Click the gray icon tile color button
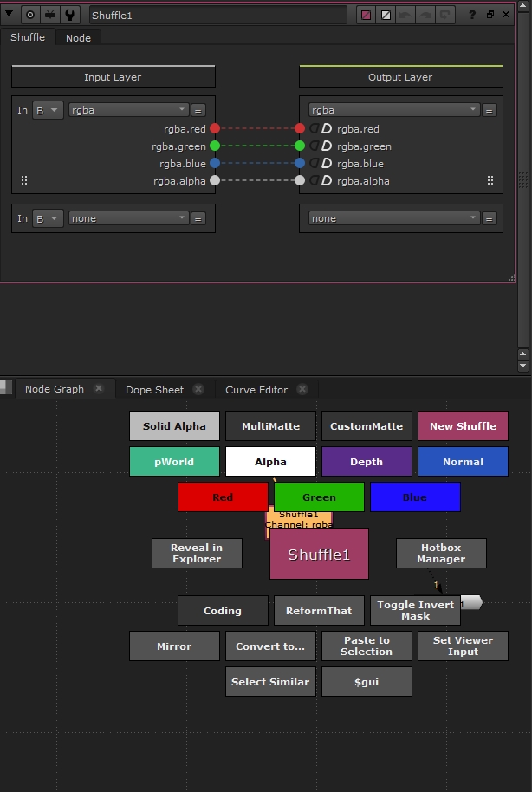Viewport: 532px width, 792px height. (386, 16)
